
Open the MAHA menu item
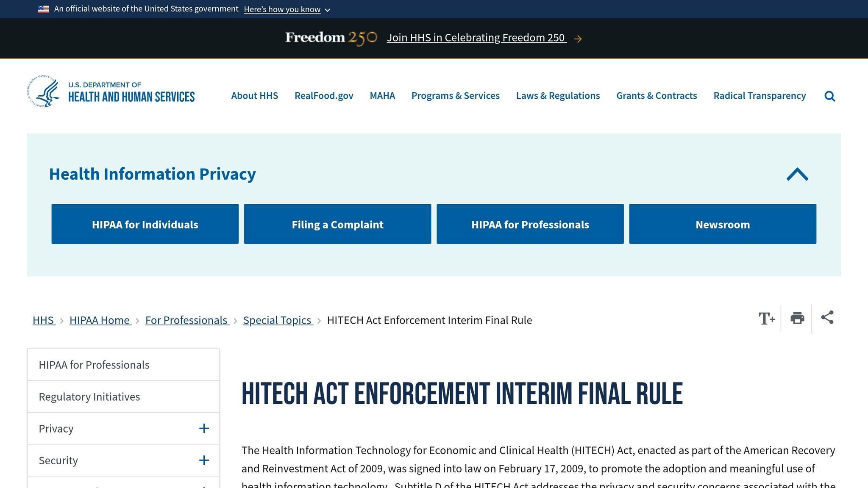coord(382,96)
